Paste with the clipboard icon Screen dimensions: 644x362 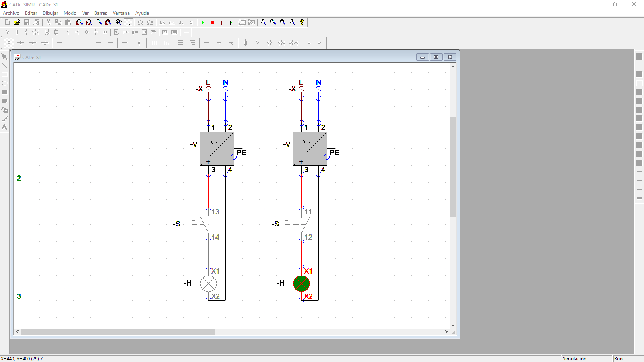[x=68, y=22]
